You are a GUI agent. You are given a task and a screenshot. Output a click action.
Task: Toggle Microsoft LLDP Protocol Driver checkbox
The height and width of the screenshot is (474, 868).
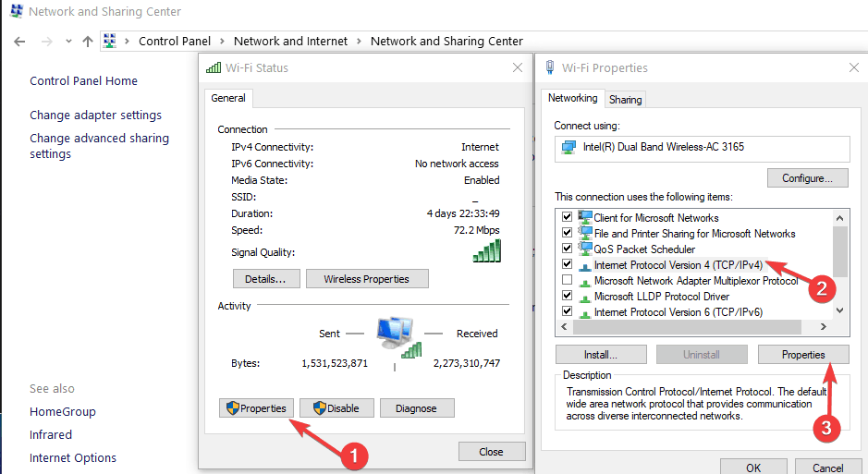click(567, 296)
